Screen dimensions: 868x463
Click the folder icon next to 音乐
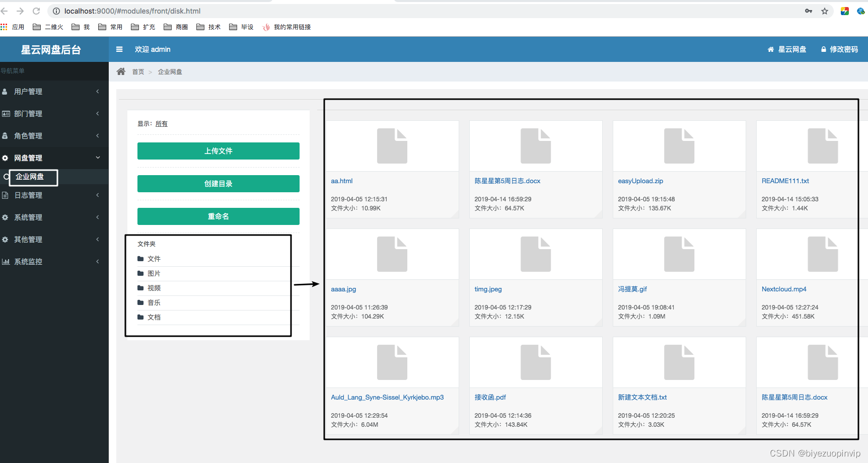tap(140, 302)
